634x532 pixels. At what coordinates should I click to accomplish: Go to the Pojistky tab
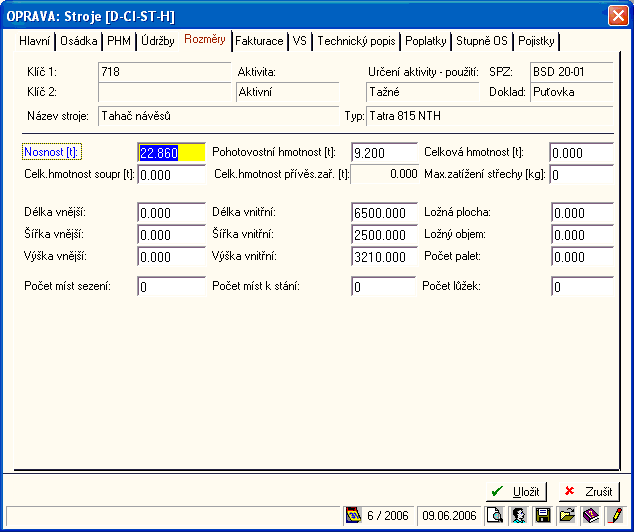pyautogui.click(x=536, y=41)
